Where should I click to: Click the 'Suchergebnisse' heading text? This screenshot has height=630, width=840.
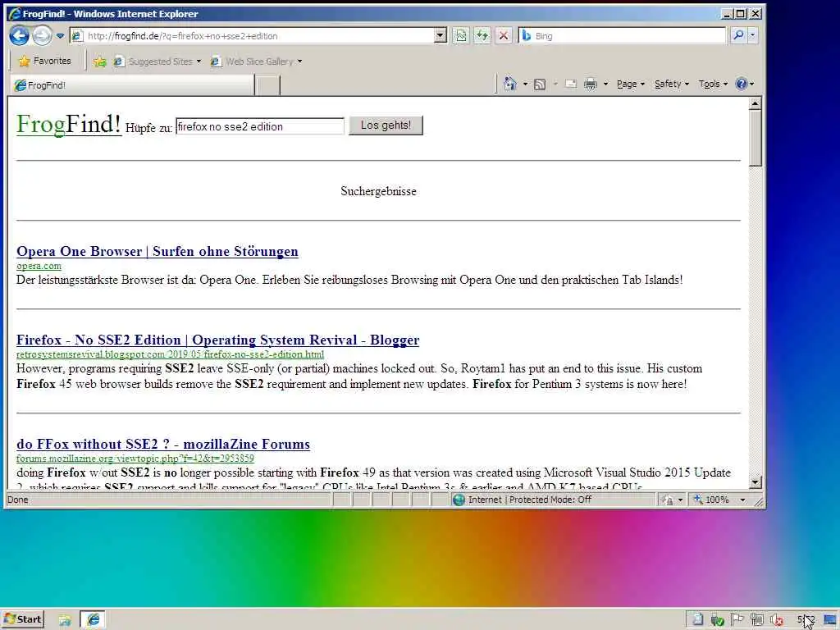click(x=378, y=191)
